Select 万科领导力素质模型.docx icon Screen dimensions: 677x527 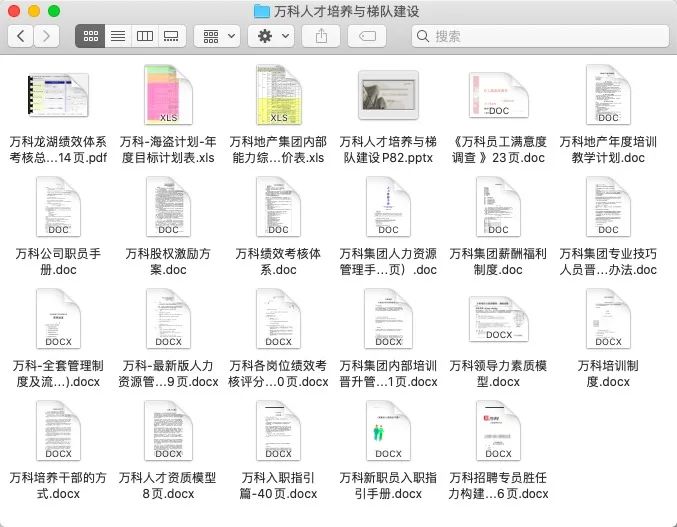(498, 319)
